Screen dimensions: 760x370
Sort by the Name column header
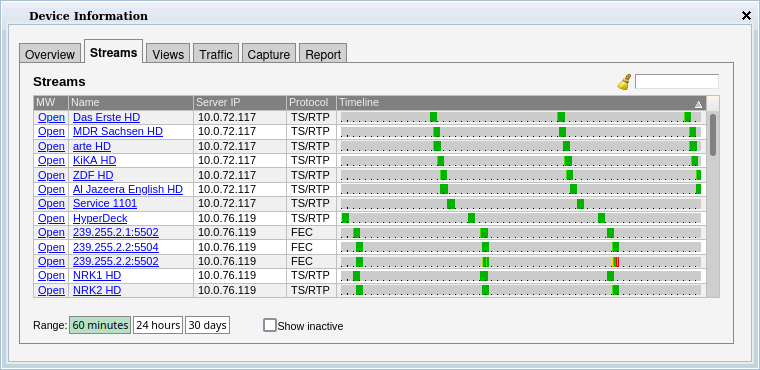coord(131,103)
